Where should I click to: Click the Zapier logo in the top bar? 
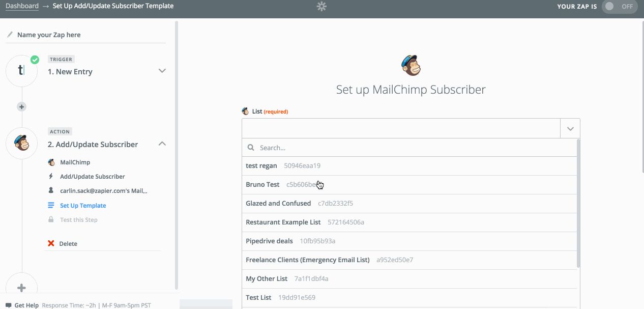tap(321, 7)
